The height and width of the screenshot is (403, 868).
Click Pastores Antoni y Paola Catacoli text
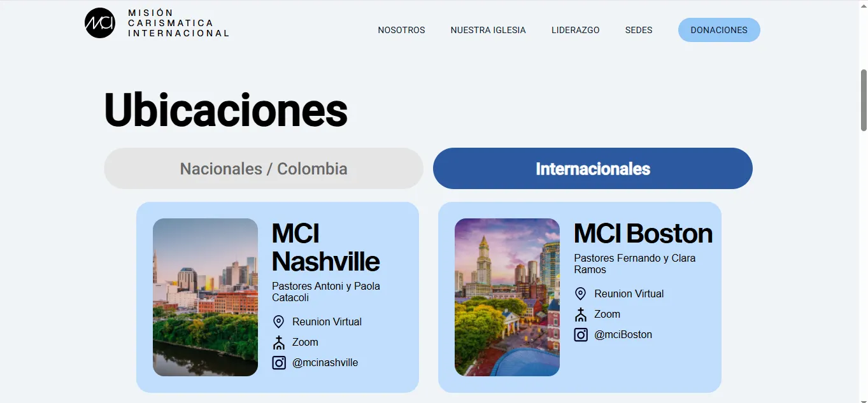pos(326,292)
